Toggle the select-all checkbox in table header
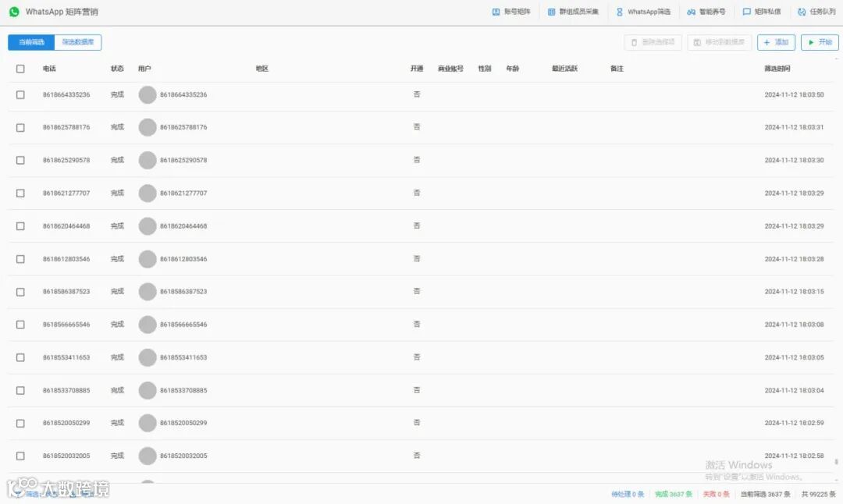This screenshot has width=843, height=504. [20, 69]
